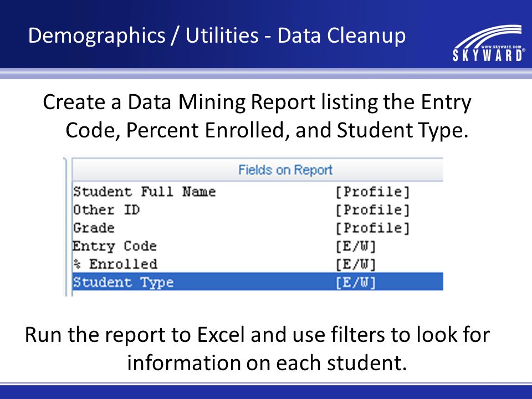Viewport: 532px width, 399px height.
Task: Select the % Enrolled field row
Action: pyautogui.click(x=258, y=264)
